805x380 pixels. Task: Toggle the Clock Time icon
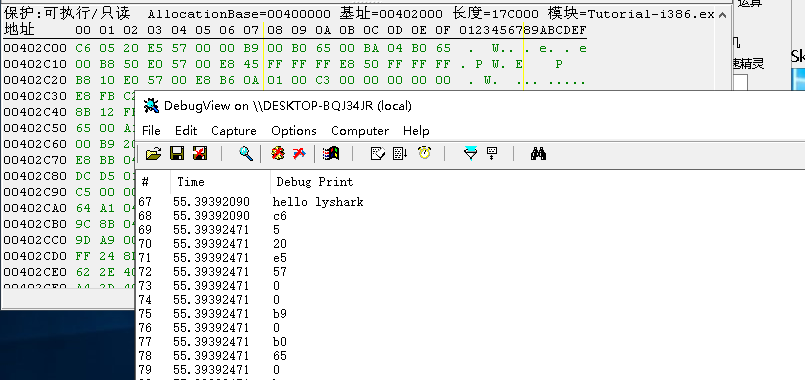[x=425, y=153]
